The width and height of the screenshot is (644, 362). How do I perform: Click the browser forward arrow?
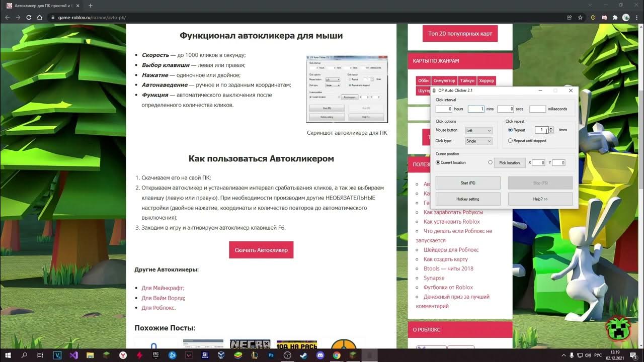(18, 17)
